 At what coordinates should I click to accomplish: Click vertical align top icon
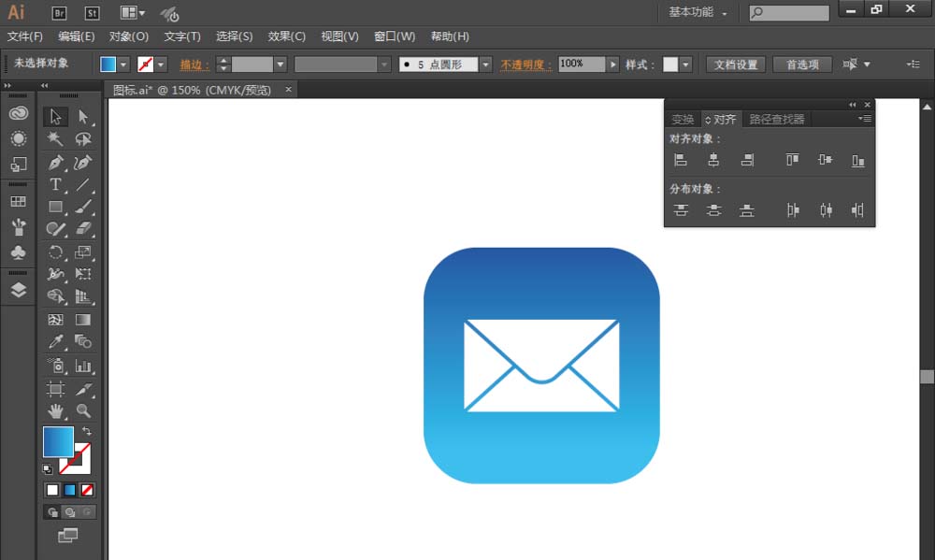pyautogui.click(x=793, y=160)
